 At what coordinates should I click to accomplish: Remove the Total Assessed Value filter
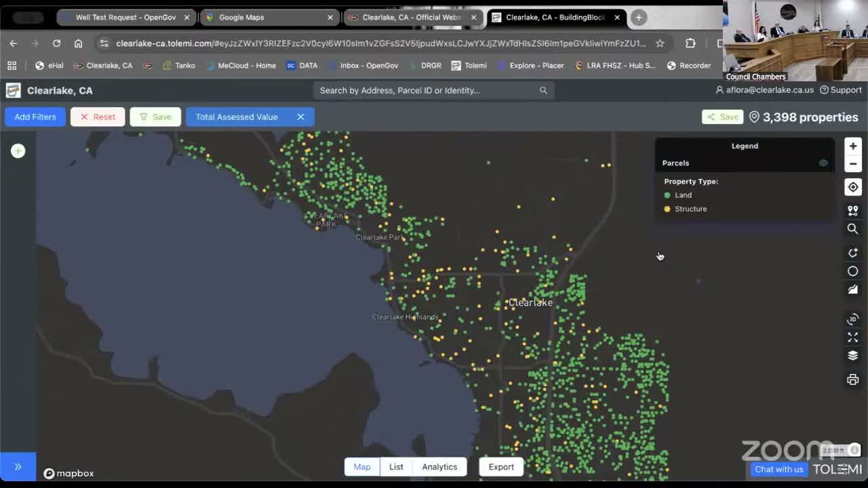pyautogui.click(x=300, y=117)
